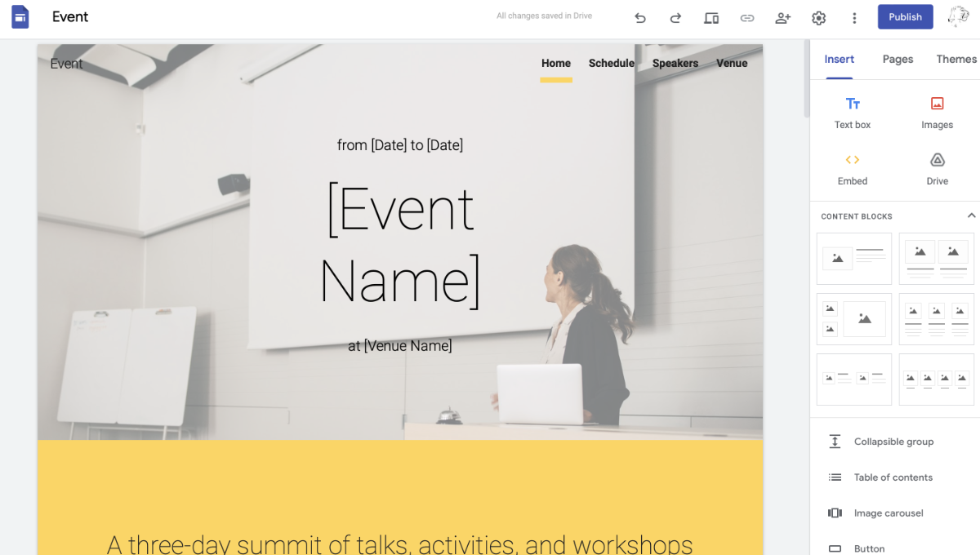Switch to the Pages tab
Screen dimensions: 980x555
[x=898, y=59]
